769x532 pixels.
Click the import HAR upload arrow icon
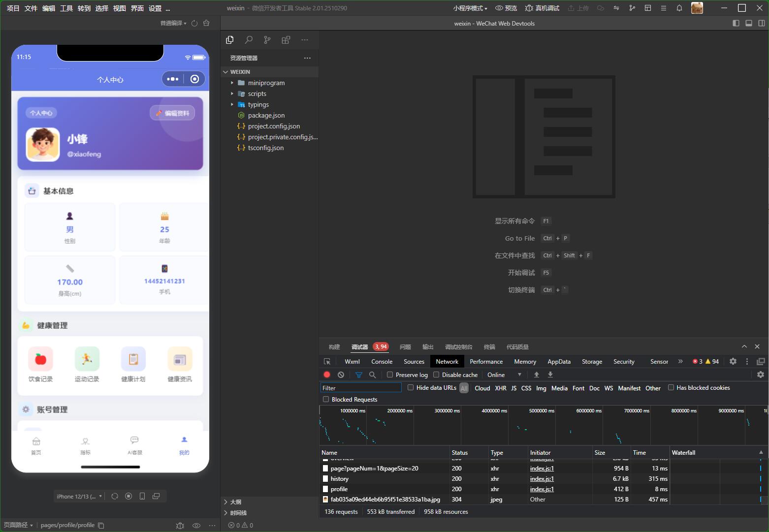[537, 375]
